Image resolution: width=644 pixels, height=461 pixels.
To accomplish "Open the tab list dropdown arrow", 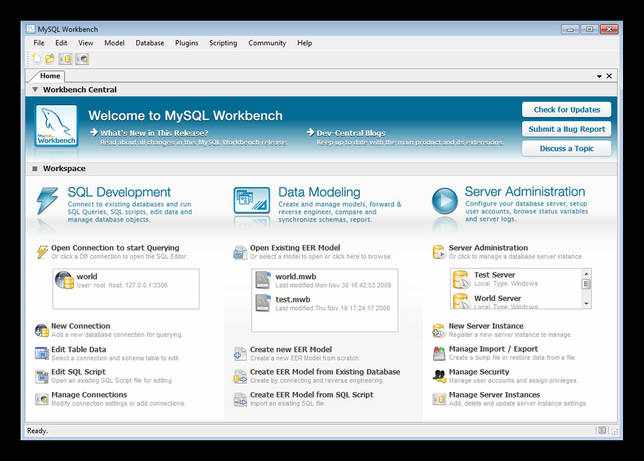I will pyautogui.click(x=599, y=76).
